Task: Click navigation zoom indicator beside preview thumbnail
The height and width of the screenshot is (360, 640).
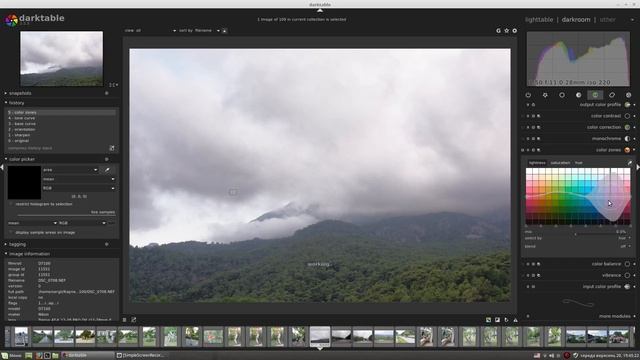Action: pos(113,85)
